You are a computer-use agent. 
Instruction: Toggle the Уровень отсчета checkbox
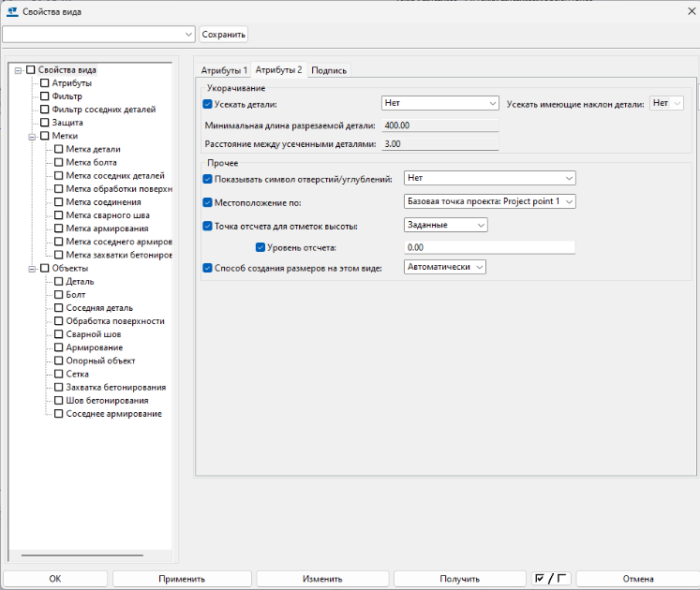(261, 247)
